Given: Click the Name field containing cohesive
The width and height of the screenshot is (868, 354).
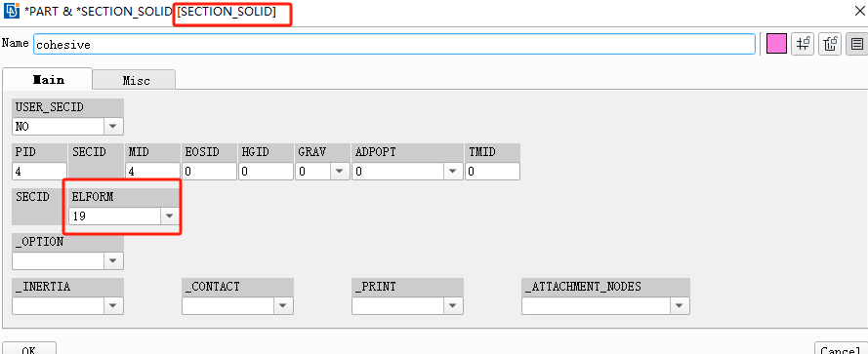Looking at the screenshot, I should click(x=394, y=44).
